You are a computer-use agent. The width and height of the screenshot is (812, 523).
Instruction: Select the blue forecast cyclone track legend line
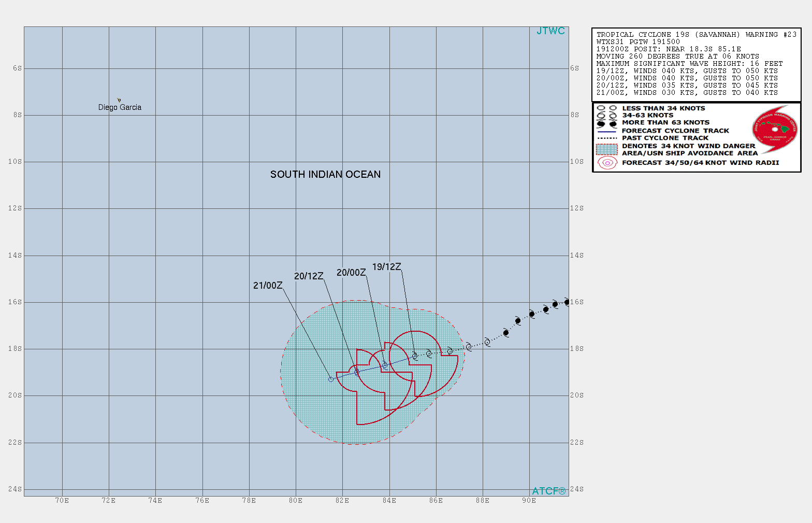(x=607, y=131)
